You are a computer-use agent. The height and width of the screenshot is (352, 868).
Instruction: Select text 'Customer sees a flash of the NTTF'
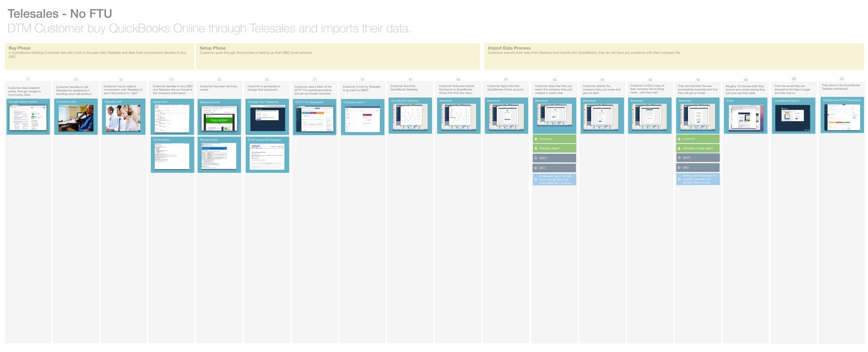[x=313, y=90]
